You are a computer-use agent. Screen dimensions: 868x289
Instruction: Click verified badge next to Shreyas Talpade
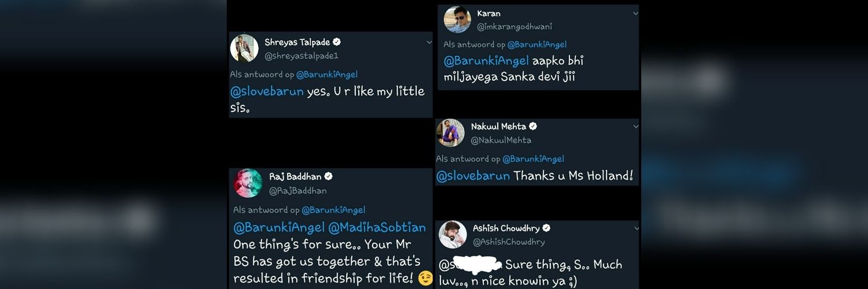tap(337, 42)
